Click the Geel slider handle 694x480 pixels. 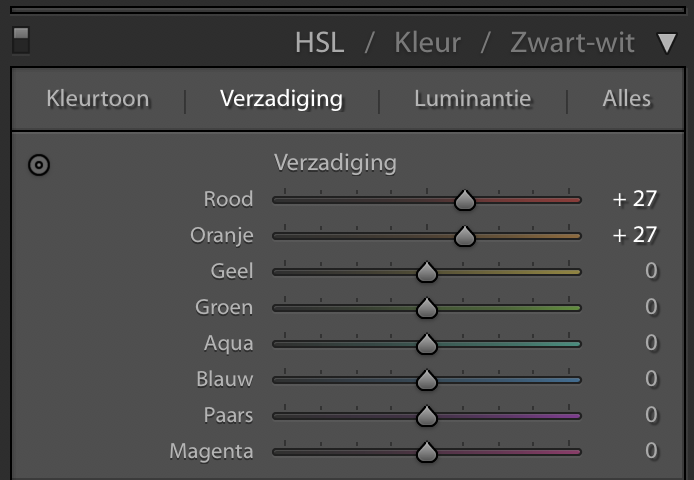click(x=427, y=272)
